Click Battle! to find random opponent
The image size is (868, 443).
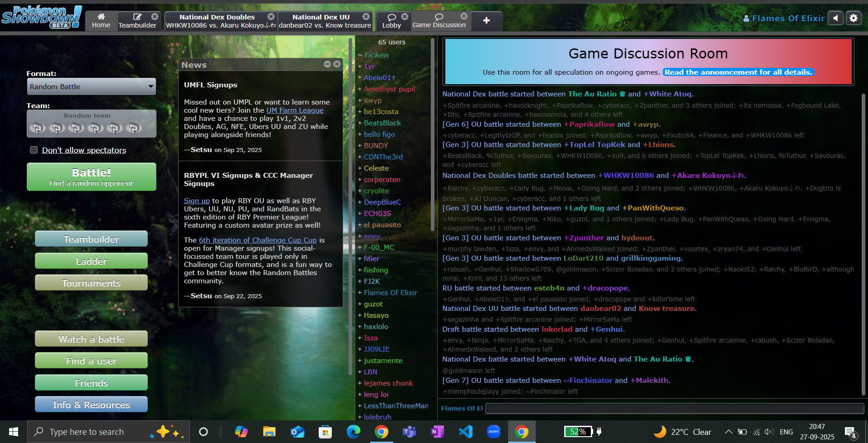(91, 177)
